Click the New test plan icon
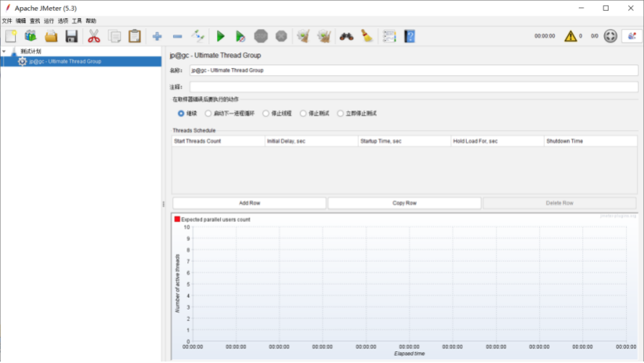644x363 pixels. pyautogui.click(x=11, y=36)
